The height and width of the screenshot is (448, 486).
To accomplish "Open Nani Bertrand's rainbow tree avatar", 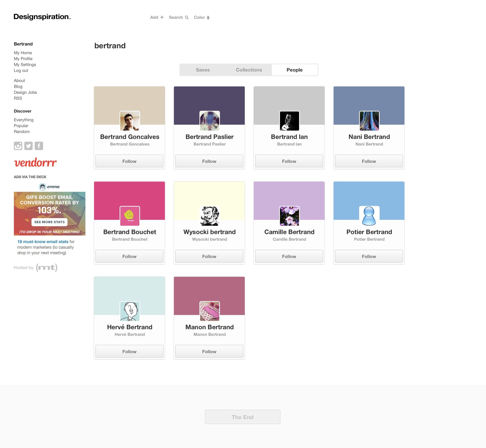I will 369,121.
